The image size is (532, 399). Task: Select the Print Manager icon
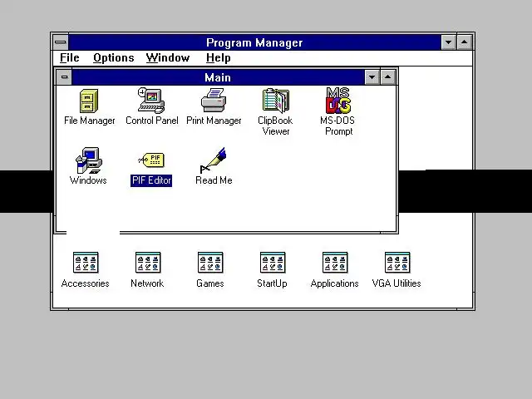[214, 101]
